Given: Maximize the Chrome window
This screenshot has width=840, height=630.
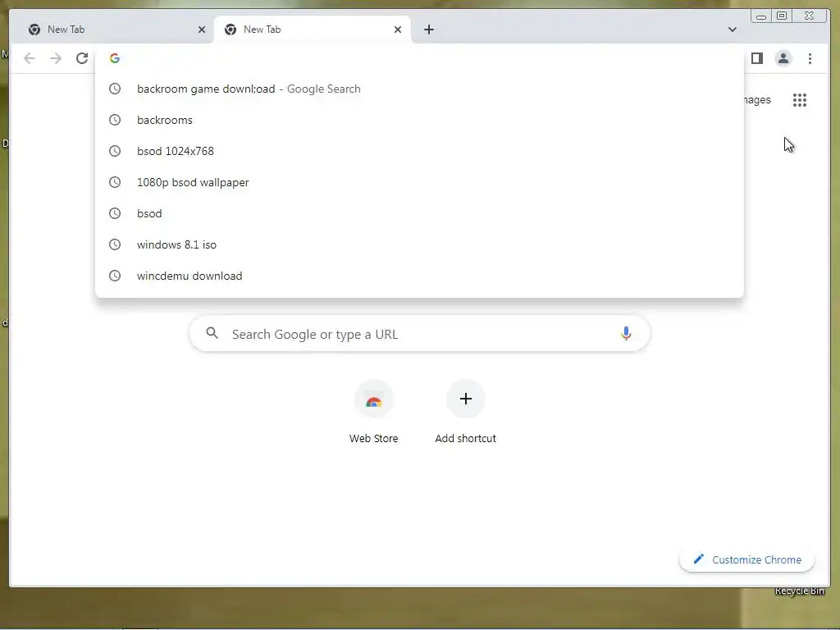Looking at the screenshot, I should point(782,16).
